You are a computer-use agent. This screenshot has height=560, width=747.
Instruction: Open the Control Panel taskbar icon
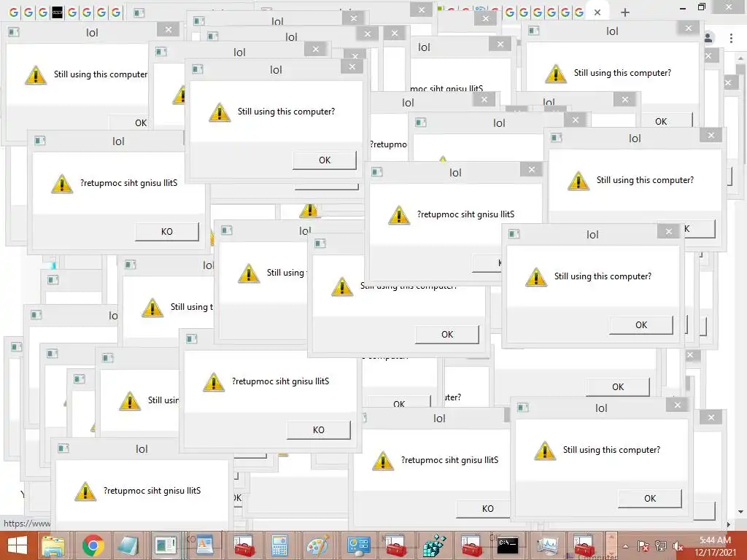(358, 545)
